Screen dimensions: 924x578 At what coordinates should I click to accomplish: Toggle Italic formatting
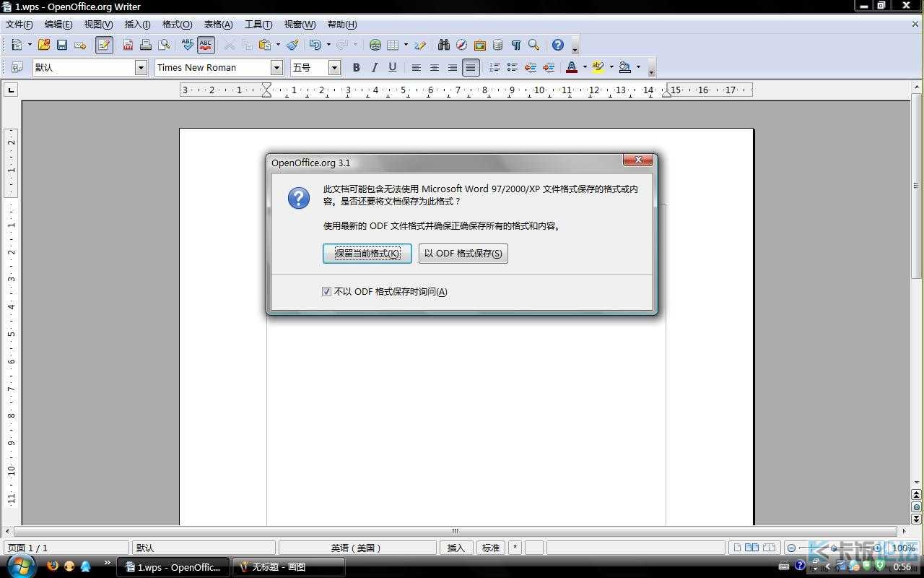tap(374, 67)
